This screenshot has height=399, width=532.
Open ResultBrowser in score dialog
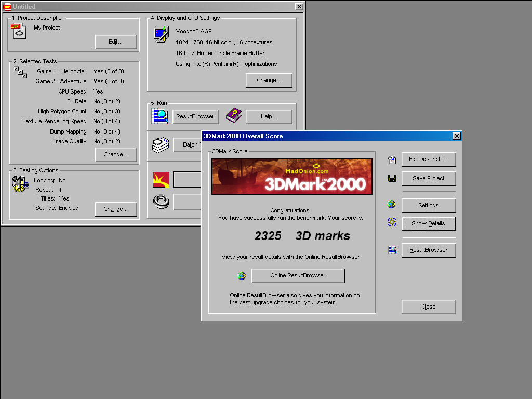tap(429, 250)
